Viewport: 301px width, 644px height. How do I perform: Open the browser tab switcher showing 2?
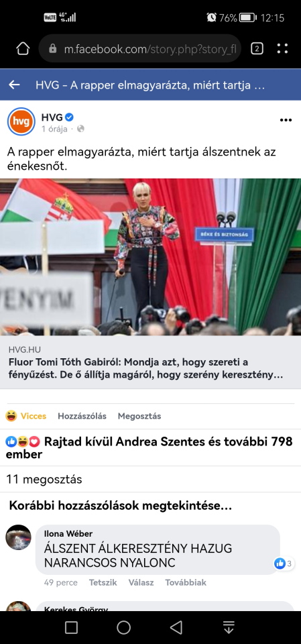click(x=257, y=49)
